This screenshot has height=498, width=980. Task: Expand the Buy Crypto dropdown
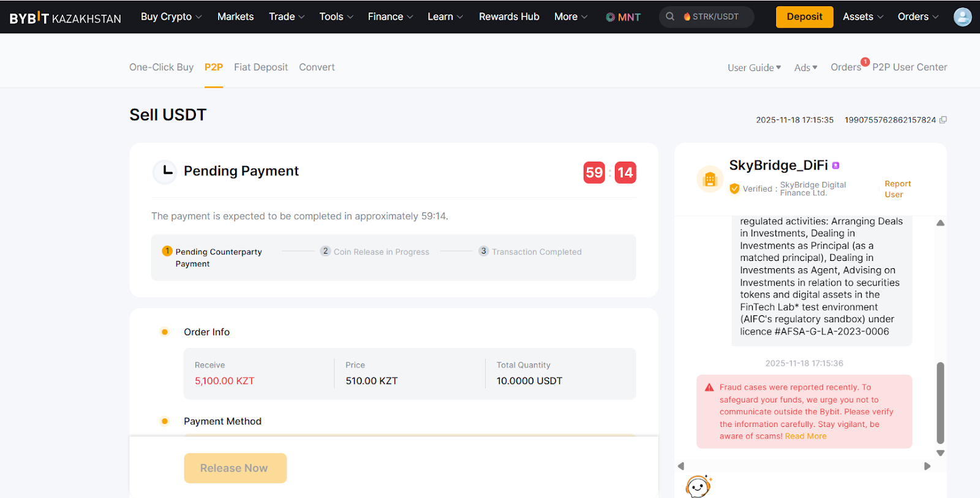coord(171,17)
